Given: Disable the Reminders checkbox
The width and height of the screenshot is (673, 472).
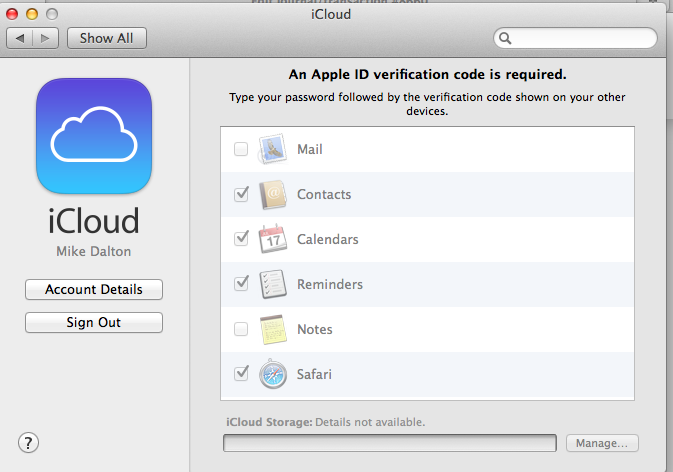Looking at the screenshot, I should tap(241, 284).
